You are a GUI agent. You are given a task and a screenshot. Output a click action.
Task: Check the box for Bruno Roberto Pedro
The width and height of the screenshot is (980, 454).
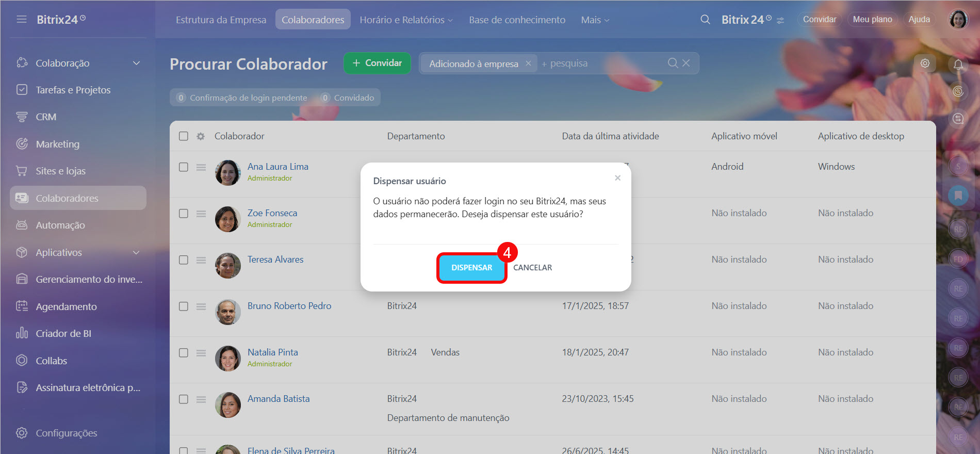(x=184, y=306)
